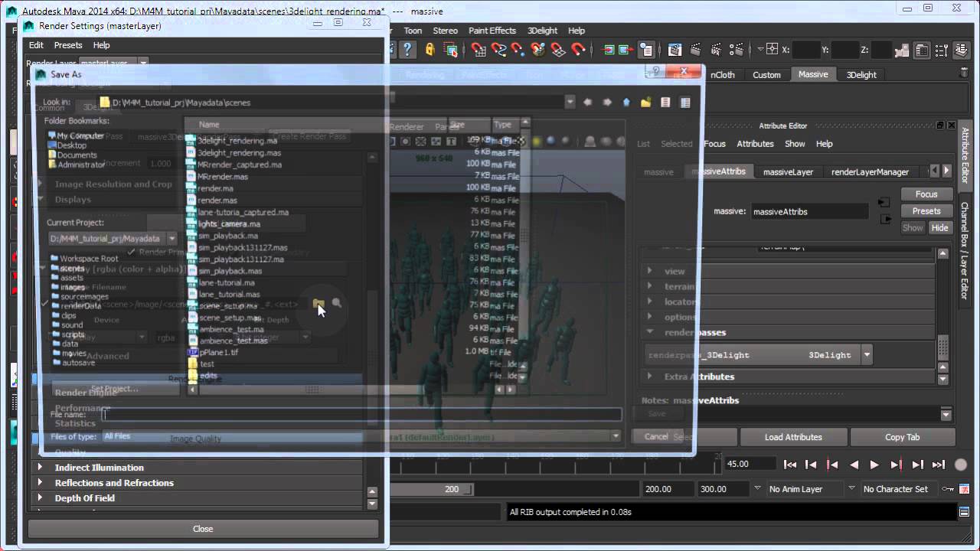Open Files of type dropdown arrow
The height and width of the screenshot is (551, 980).
(615, 436)
